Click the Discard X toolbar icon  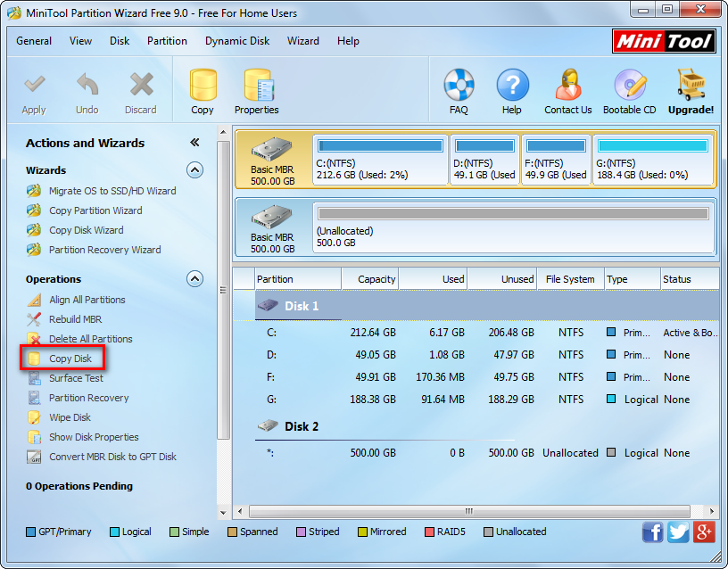(x=141, y=85)
